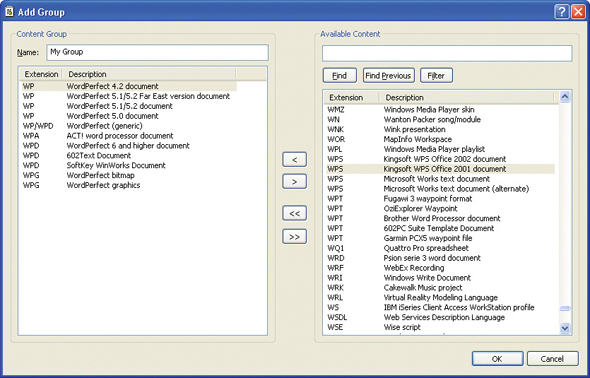590x378 pixels.
Task: Select Microsoft Works text document (alternate)
Action: [440, 189]
